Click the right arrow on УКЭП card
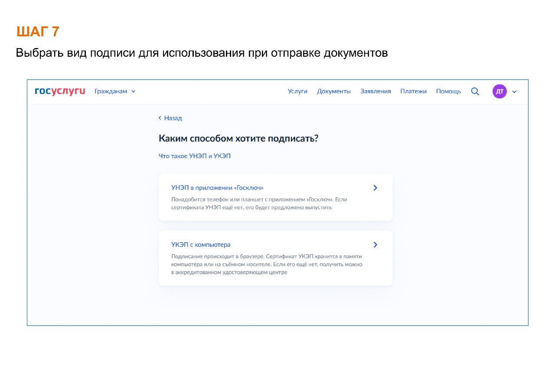555x392 pixels. [x=375, y=245]
